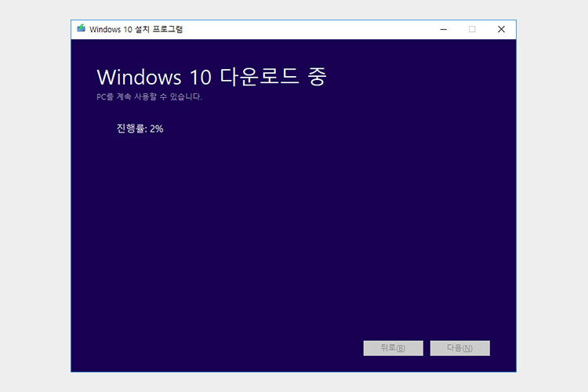
Task: Click the 다음(N) next button
Action: 459,348
